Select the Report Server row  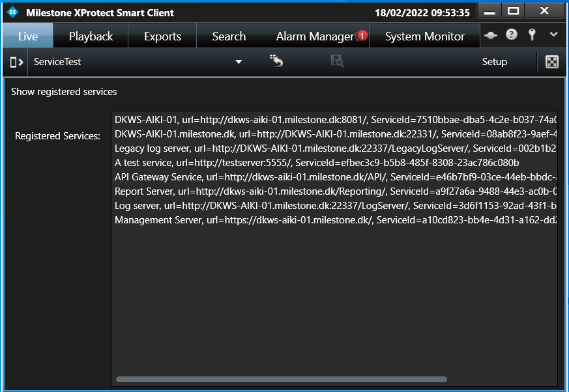334,191
